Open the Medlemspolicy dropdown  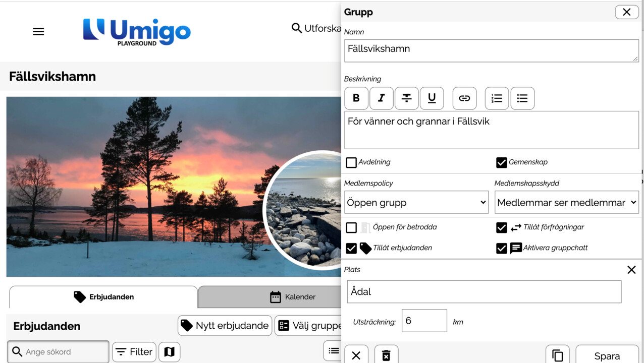pos(416,202)
